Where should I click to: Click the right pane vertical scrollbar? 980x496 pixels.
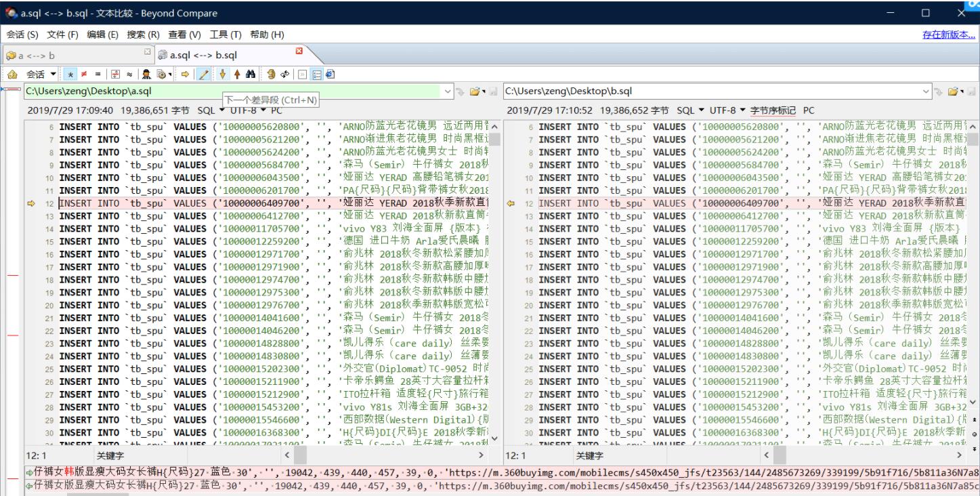click(974, 265)
